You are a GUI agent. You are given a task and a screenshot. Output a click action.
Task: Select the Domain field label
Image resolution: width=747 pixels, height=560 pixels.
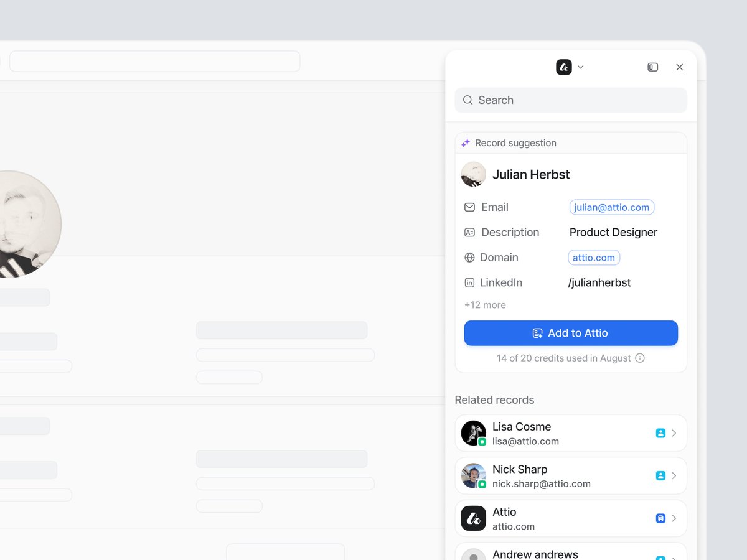[x=499, y=258]
